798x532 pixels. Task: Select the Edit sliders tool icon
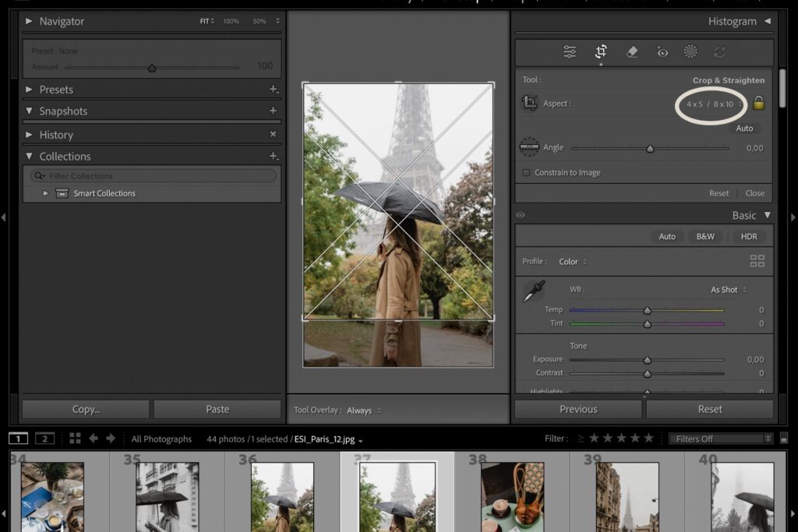[x=570, y=52]
